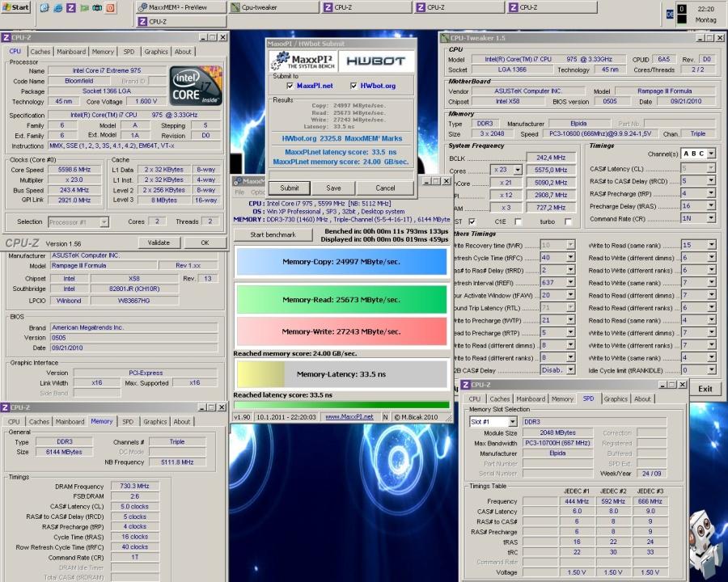This screenshot has width=728, height=582.
Task: Click the MaxxPI² system bench logo
Action: (x=303, y=61)
